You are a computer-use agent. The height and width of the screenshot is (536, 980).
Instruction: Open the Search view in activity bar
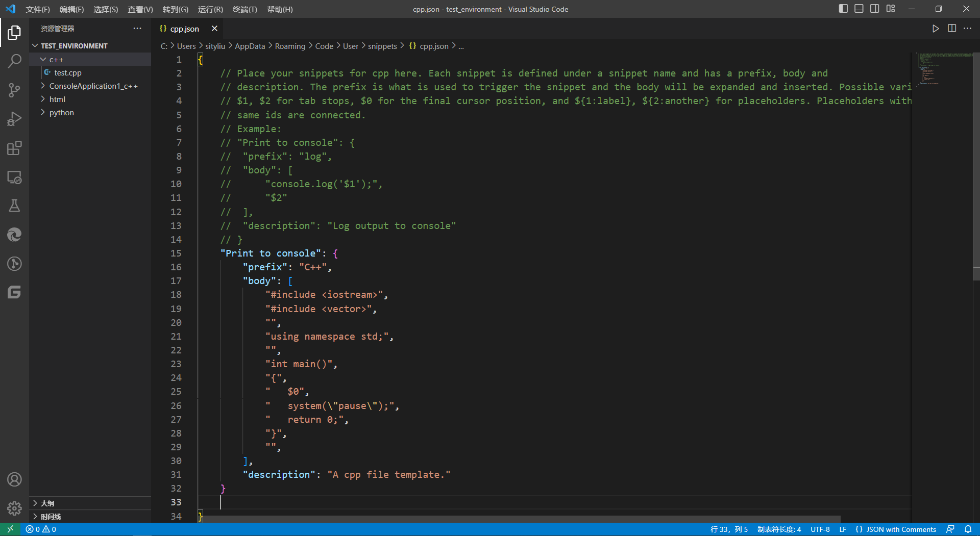pos(14,61)
